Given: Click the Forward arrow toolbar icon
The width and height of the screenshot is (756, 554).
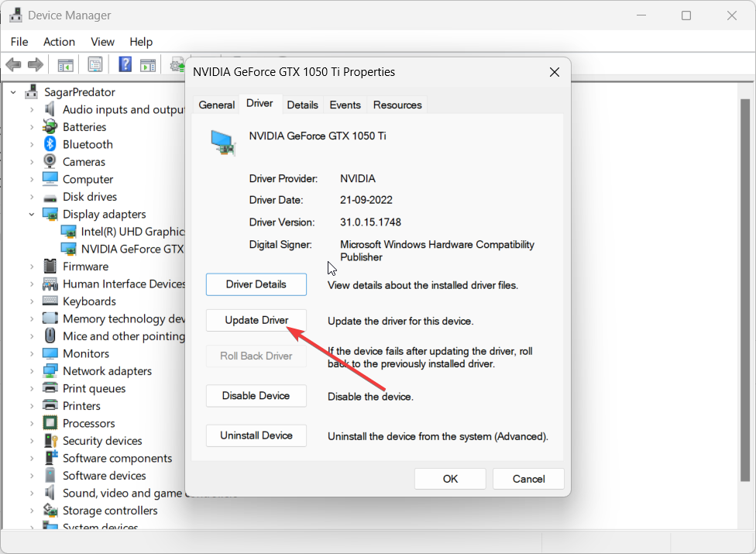Looking at the screenshot, I should [x=36, y=64].
